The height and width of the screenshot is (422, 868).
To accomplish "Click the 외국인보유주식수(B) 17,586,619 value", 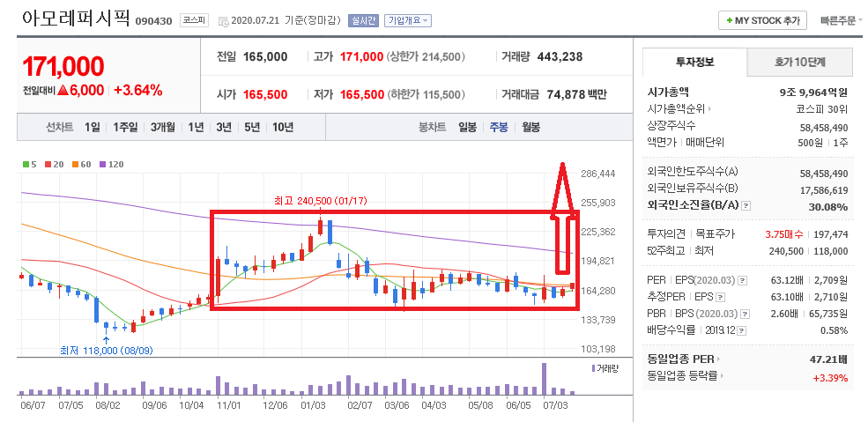I will pyautogui.click(x=824, y=190).
